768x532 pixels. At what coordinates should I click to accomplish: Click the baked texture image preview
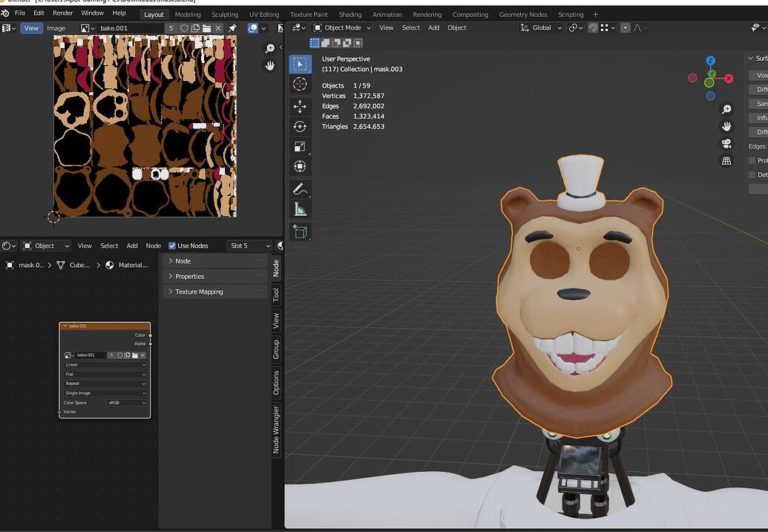coord(145,125)
